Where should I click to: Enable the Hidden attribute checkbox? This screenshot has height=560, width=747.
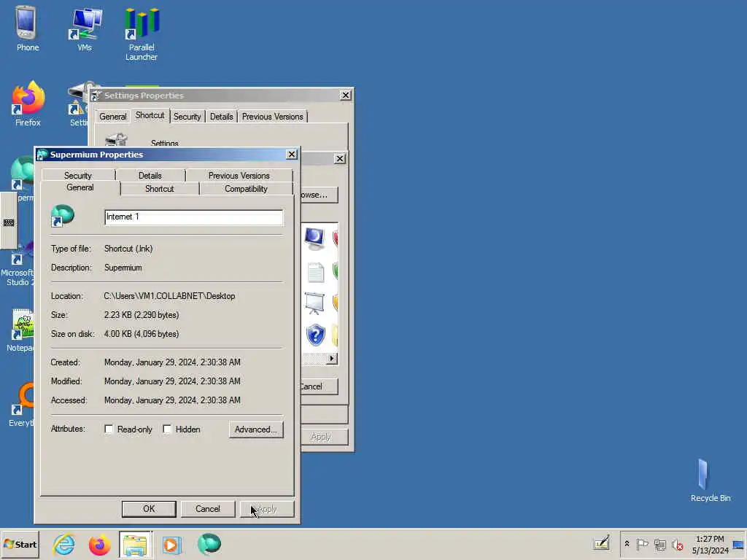(x=167, y=429)
